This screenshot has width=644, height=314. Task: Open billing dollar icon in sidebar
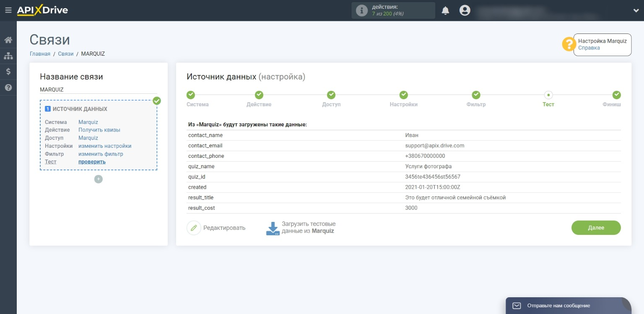click(x=8, y=72)
